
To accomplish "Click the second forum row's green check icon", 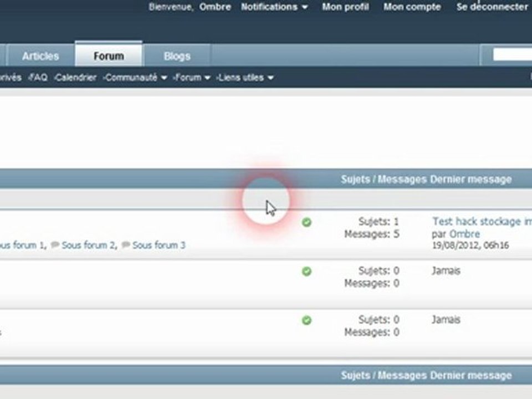I will click(x=306, y=272).
